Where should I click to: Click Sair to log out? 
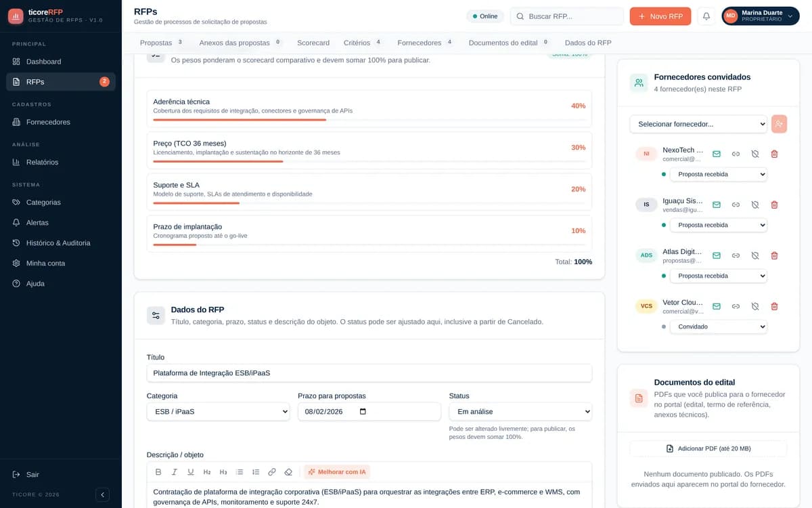[61, 475]
